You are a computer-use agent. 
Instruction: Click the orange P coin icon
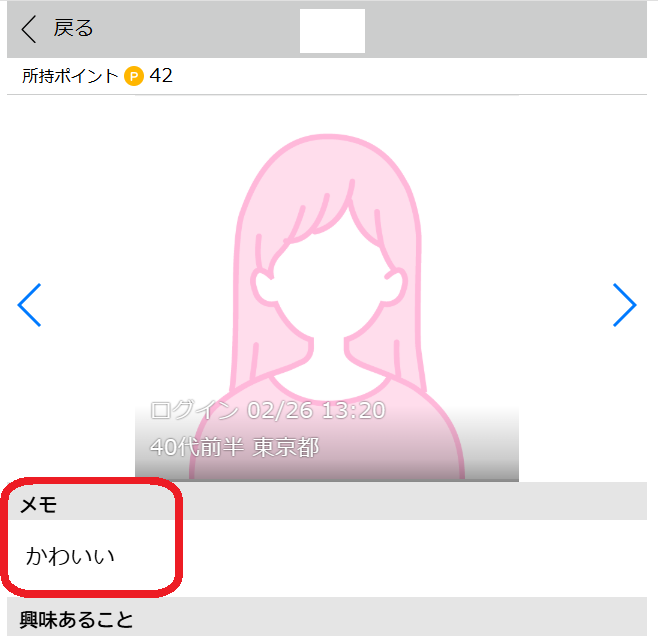pos(134,76)
